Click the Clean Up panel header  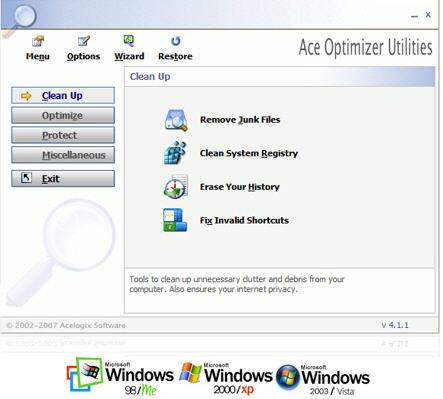pyautogui.click(x=280, y=77)
